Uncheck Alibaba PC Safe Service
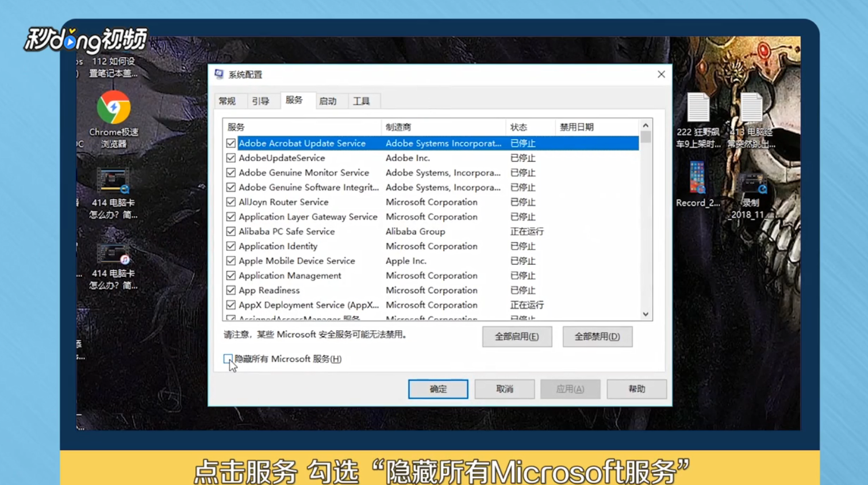This screenshot has height=485, width=868. point(231,231)
